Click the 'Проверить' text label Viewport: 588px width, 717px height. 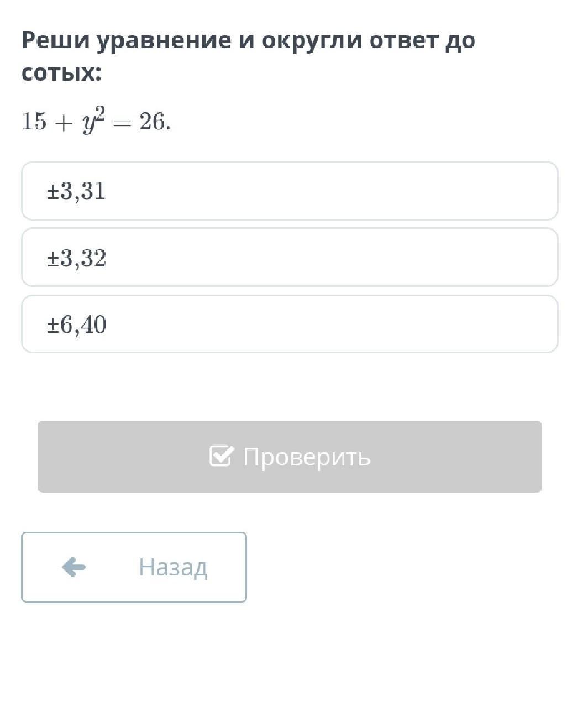point(307,457)
